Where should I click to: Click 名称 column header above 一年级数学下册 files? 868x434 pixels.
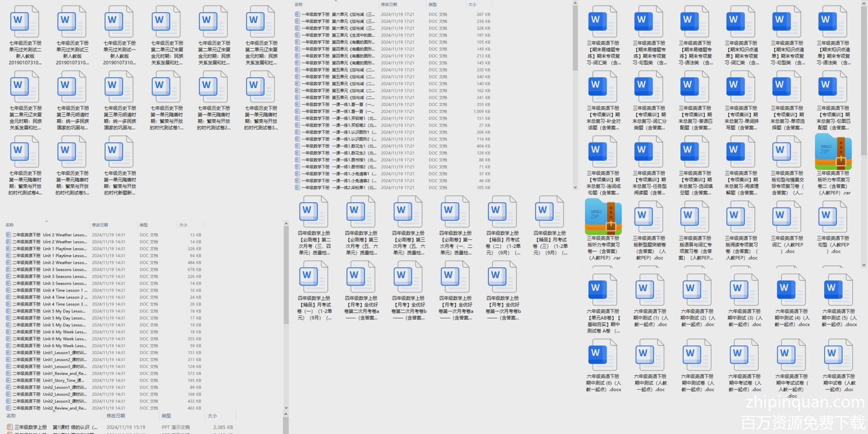point(299,4)
